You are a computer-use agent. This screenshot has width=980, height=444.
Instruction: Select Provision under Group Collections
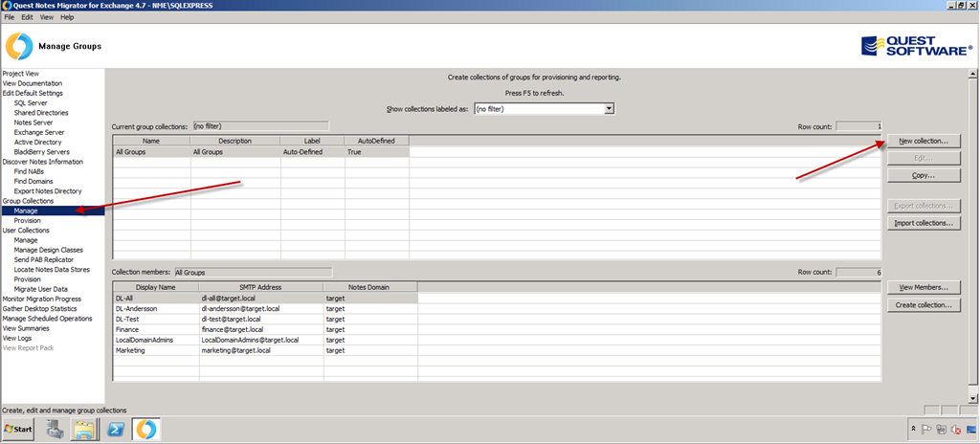click(x=28, y=221)
